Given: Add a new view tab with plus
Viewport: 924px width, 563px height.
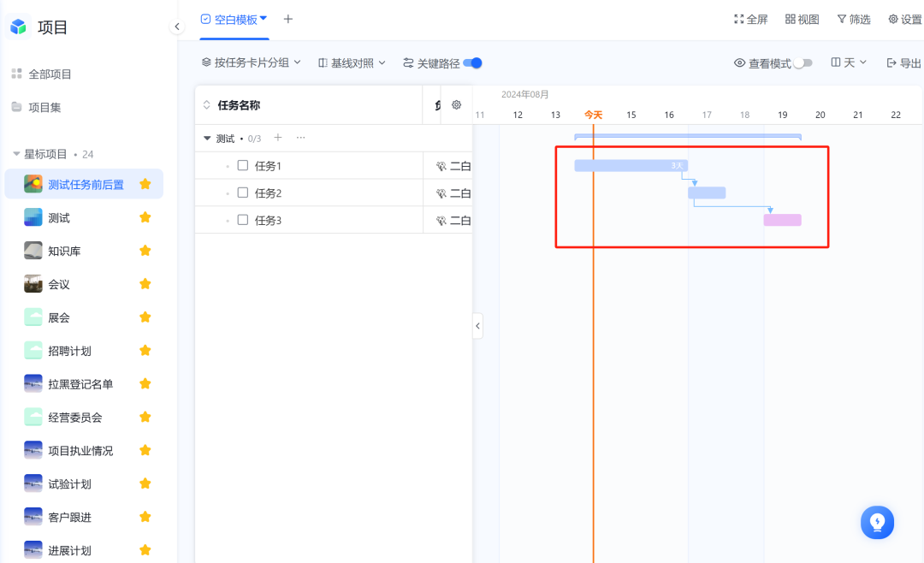Looking at the screenshot, I should click(287, 19).
